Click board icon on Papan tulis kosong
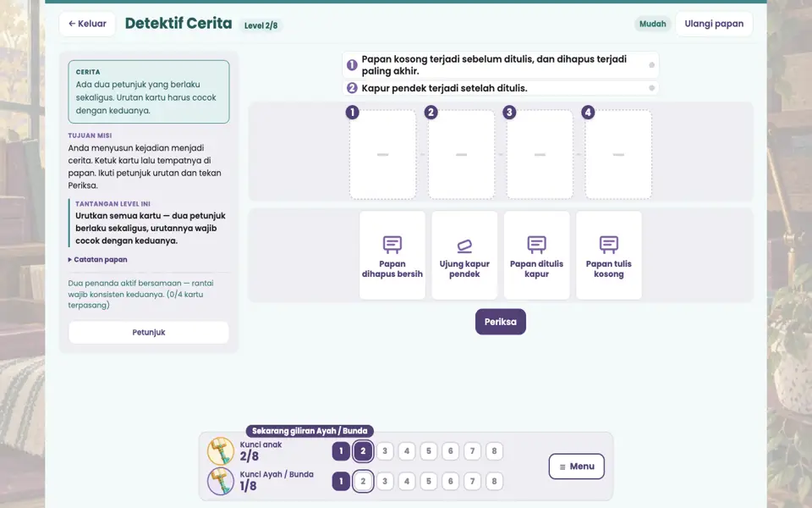This screenshot has height=508, width=812. tap(608, 244)
